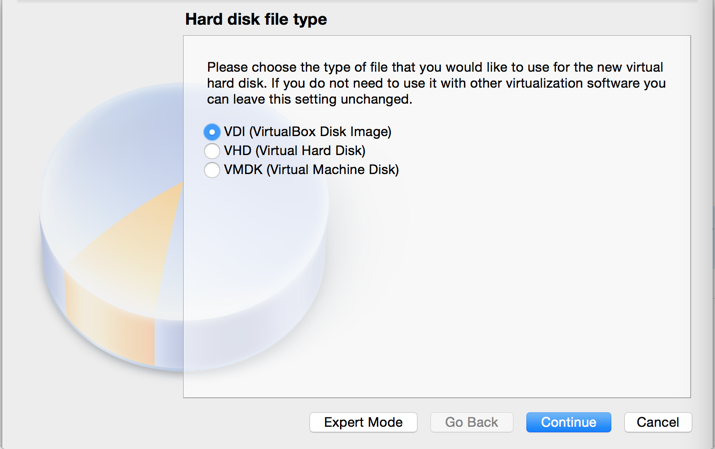Click the empty area below the radio options

pyautogui.click(x=436, y=290)
